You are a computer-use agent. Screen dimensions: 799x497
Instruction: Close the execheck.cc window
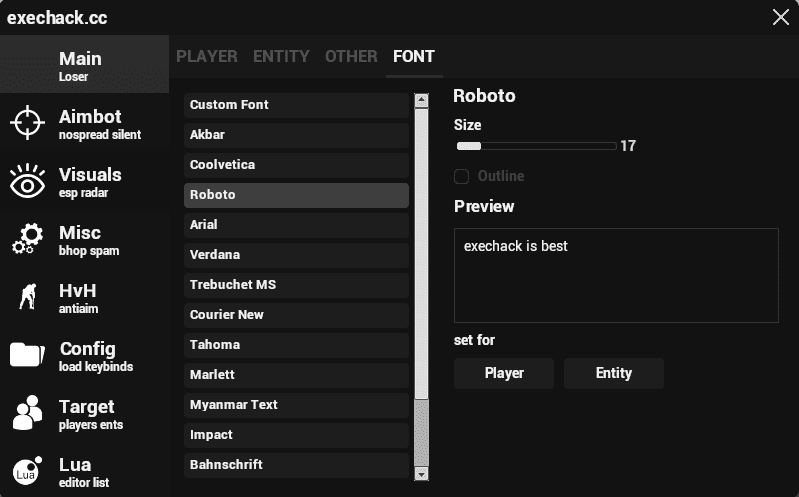coord(780,17)
